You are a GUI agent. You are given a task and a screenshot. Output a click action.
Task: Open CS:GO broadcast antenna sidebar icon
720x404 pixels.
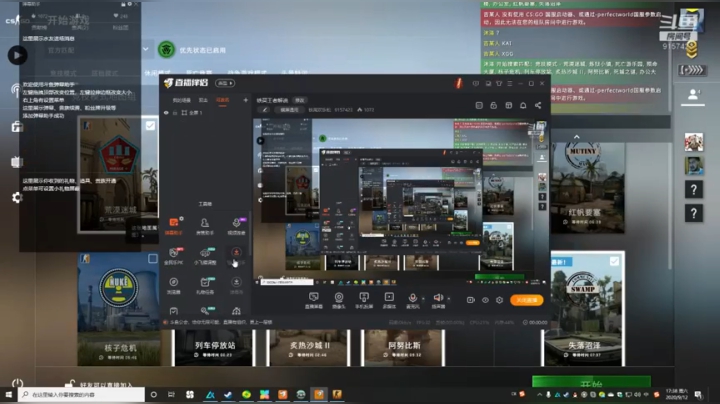[16, 89]
